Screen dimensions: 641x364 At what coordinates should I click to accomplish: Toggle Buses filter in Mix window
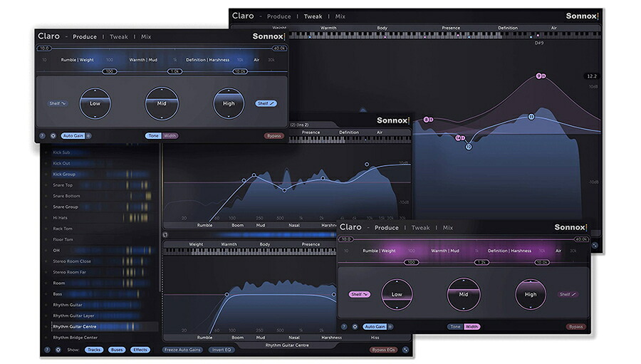(x=117, y=350)
